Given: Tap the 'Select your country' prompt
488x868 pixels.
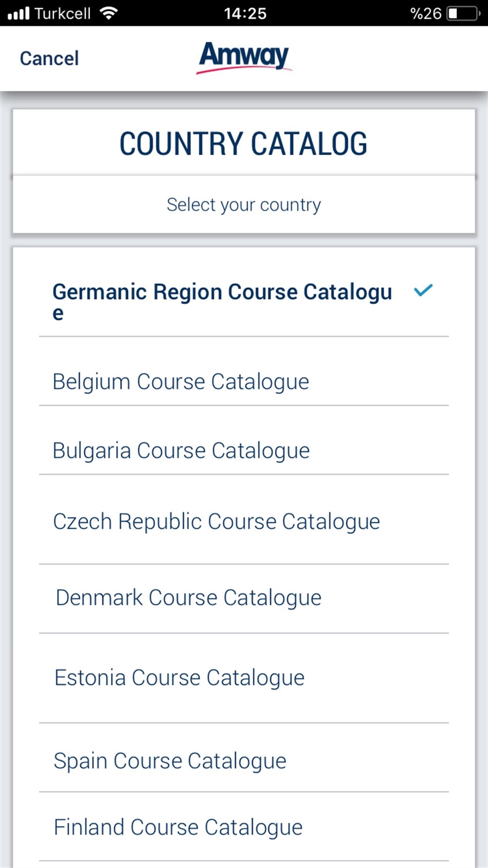Looking at the screenshot, I should (244, 205).
